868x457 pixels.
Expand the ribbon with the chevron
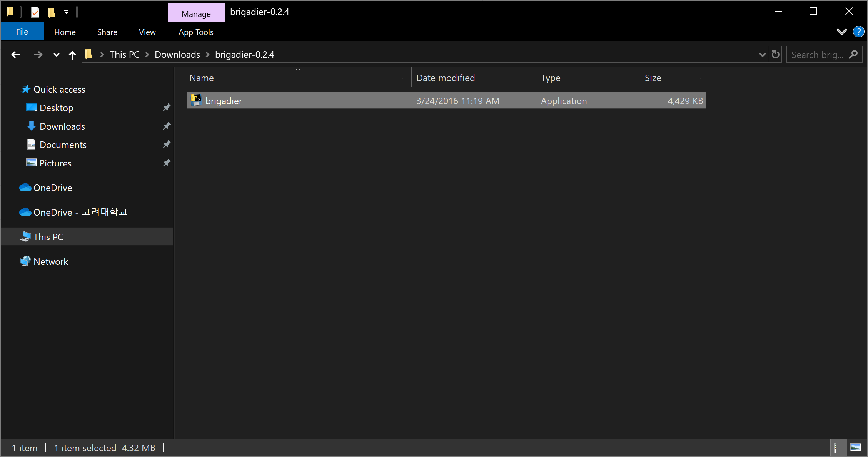[x=841, y=32]
